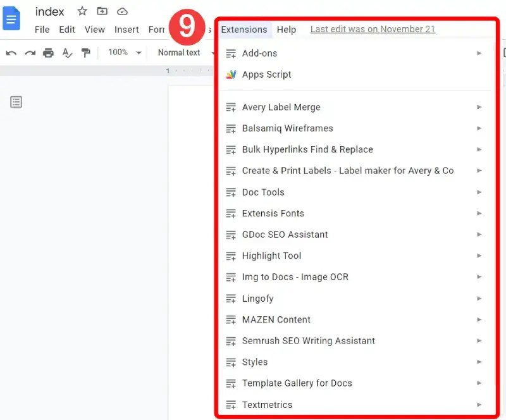The width and height of the screenshot is (506, 420).
Task: Click the icon beside MAZEN Content
Action: coord(231,319)
